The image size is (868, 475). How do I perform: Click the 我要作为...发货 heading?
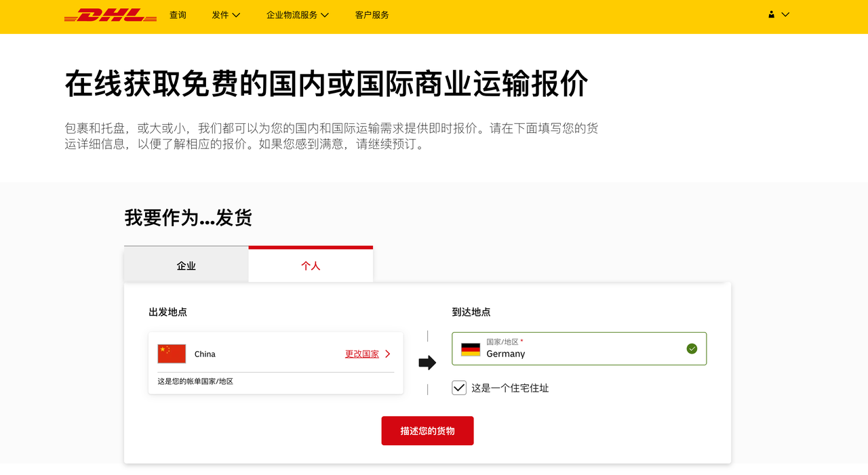point(189,218)
